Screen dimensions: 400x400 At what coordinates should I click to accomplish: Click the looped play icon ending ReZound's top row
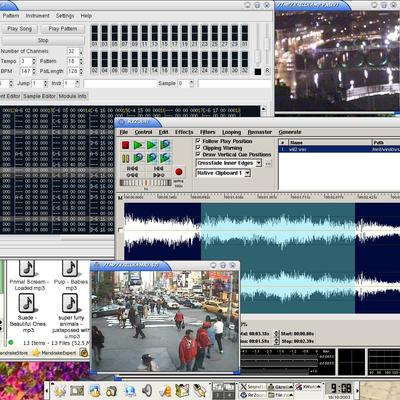point(165,145)
